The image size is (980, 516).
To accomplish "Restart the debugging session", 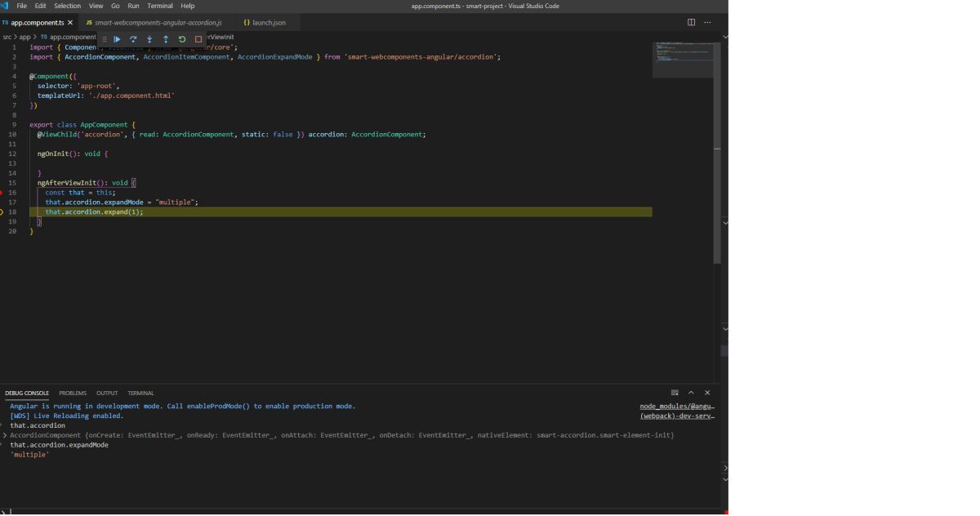I will pyautogui.click(x=182, y=39).
